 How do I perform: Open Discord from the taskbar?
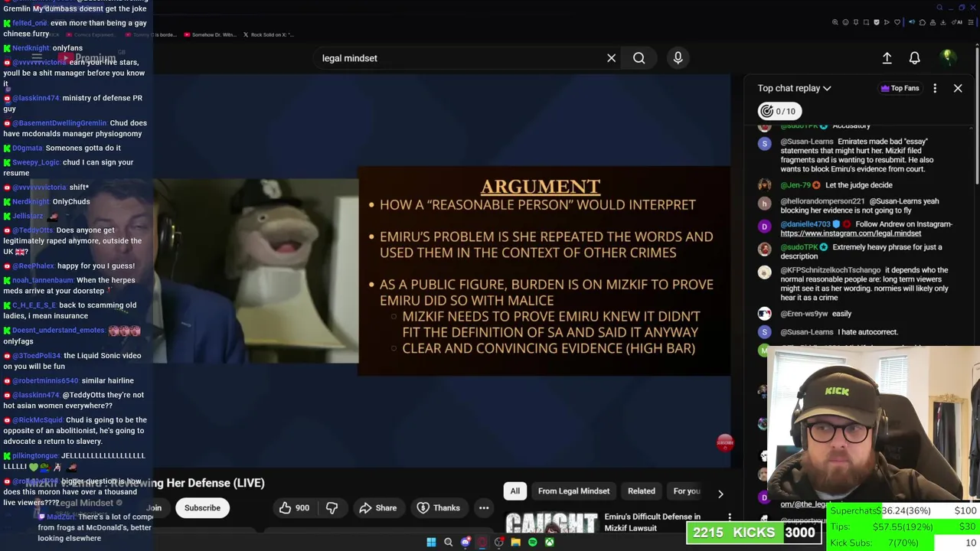[465, 542]
